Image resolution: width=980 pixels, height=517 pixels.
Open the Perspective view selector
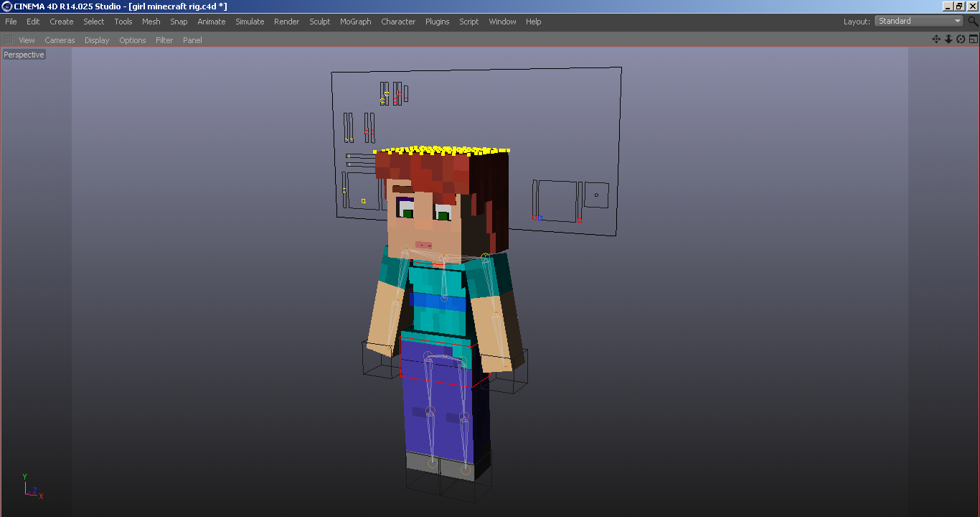[x=23, y=54]
